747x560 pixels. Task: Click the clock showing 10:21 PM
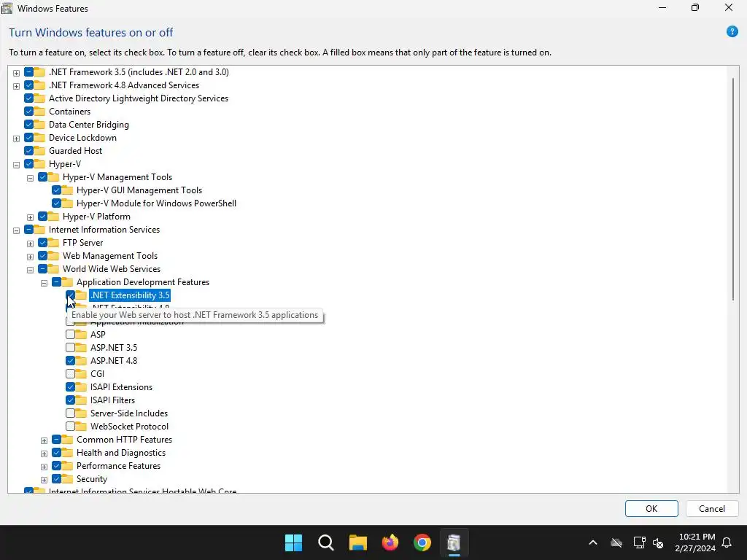point(697,537)
